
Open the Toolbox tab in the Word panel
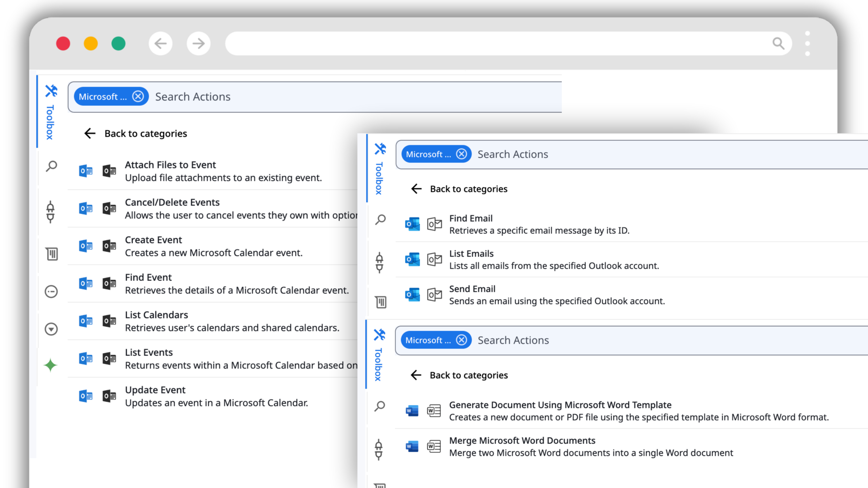(x=379, y=354)
